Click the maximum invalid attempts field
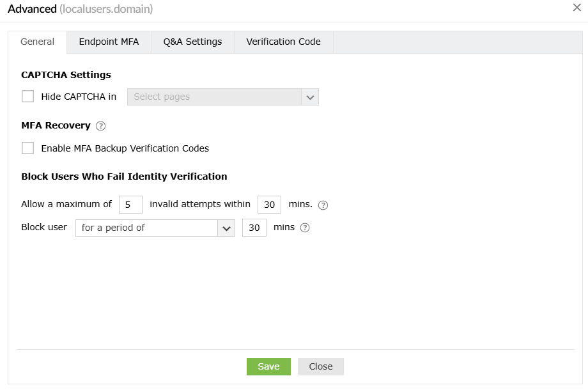588x392 pixels. pyautogui.click(x=130, y=204)
